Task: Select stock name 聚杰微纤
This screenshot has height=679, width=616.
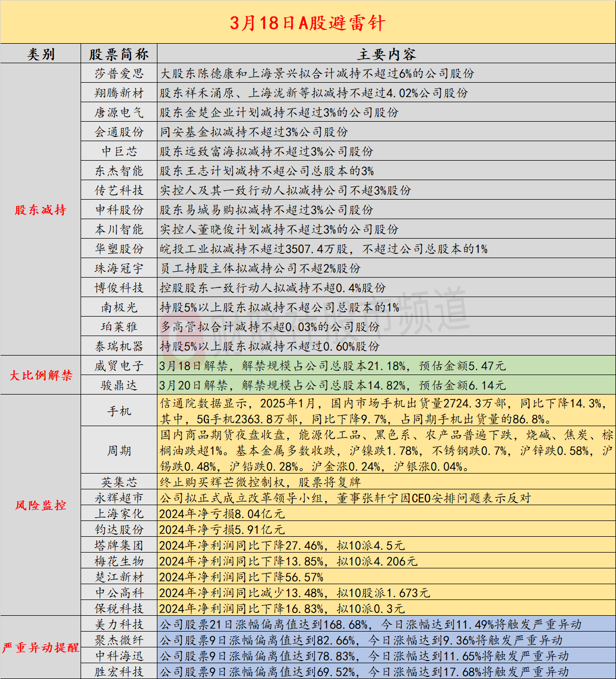Action: click(119, 640)
